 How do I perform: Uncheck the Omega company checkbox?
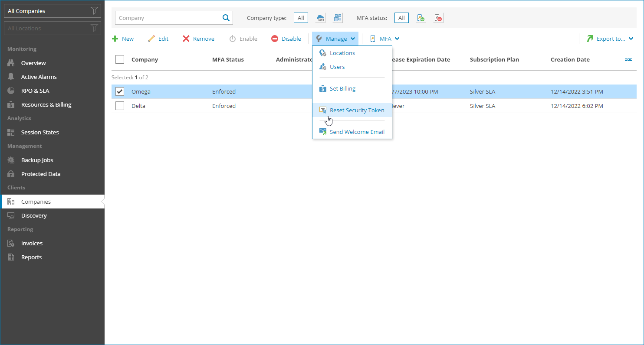[120, 91]
